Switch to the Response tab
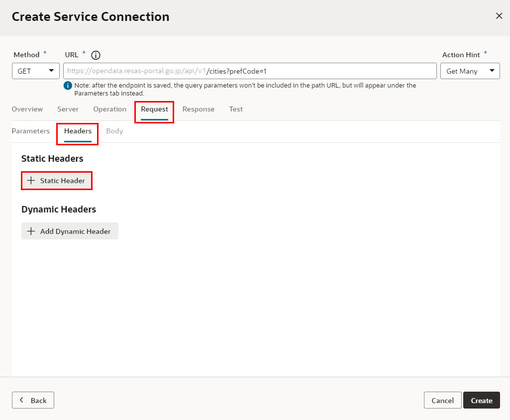 click(x=198, y=109)
